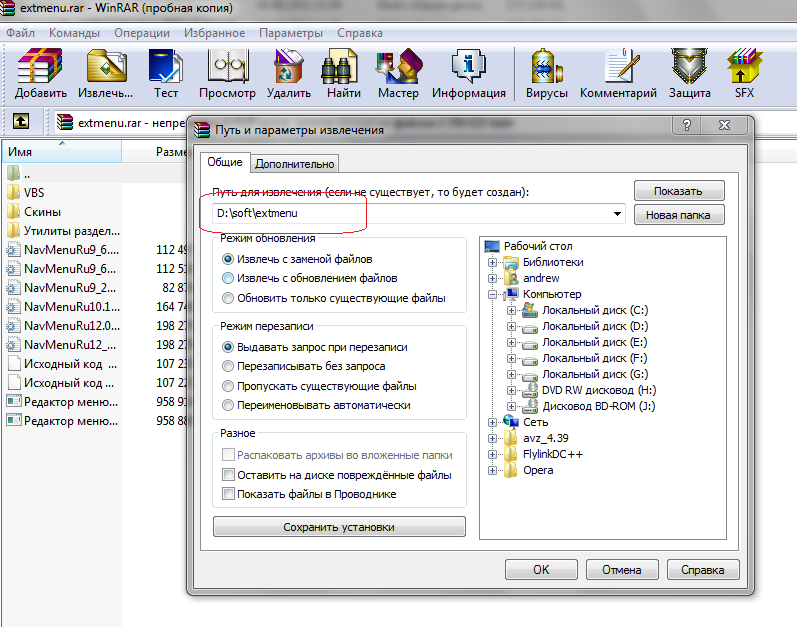Select the NavMenuRu12.0... file
Image resolution: width=797 pixels, height=627 pixels.
[x=63, y=326]
